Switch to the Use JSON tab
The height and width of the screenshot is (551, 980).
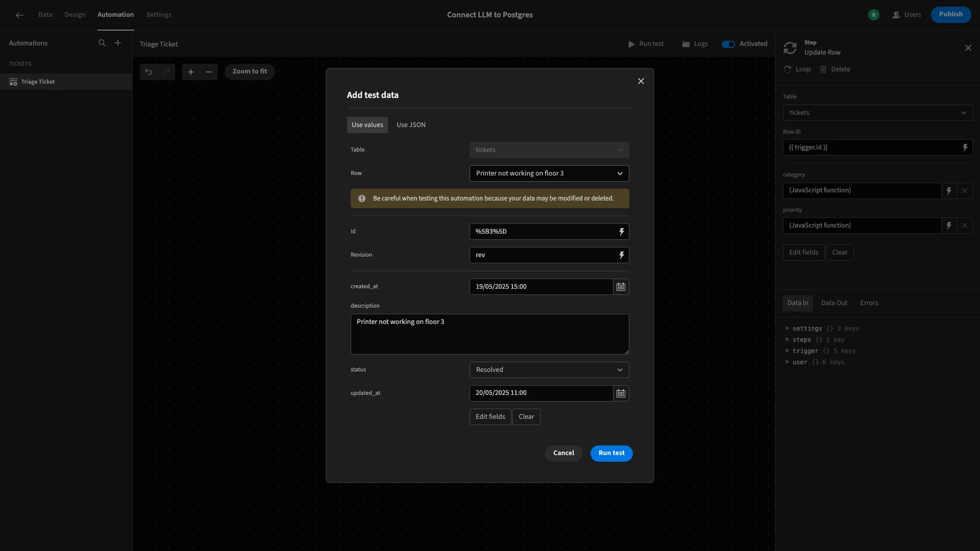pyautogui.click(x=411, y=125)
